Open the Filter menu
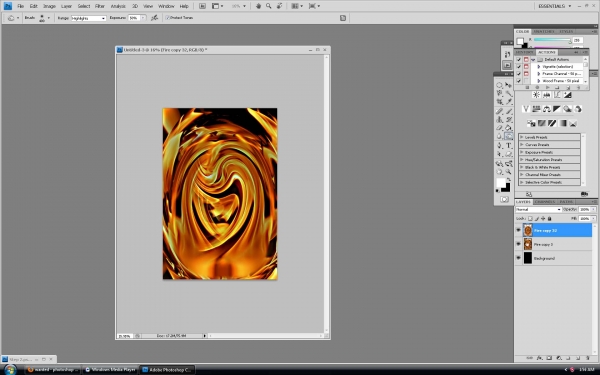The image size is (600, 375). [x=100, y=6]
